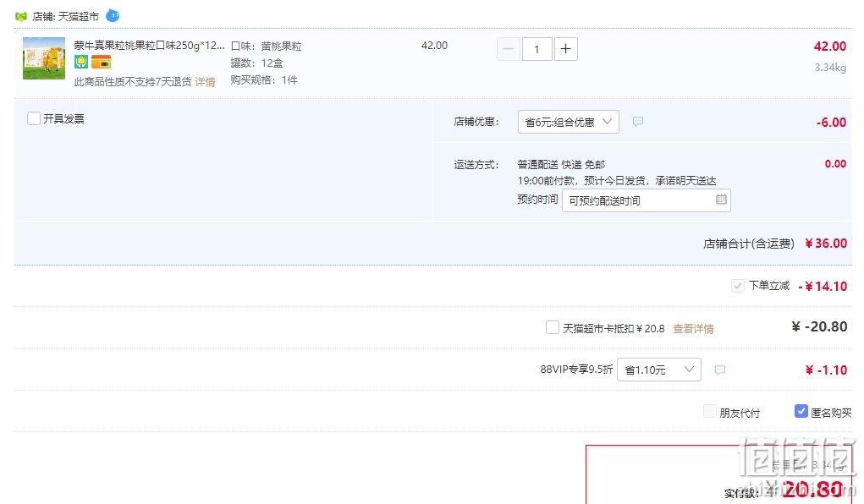Click the red subtotal 42.00

pyautogui.click(x=830, y=47)
